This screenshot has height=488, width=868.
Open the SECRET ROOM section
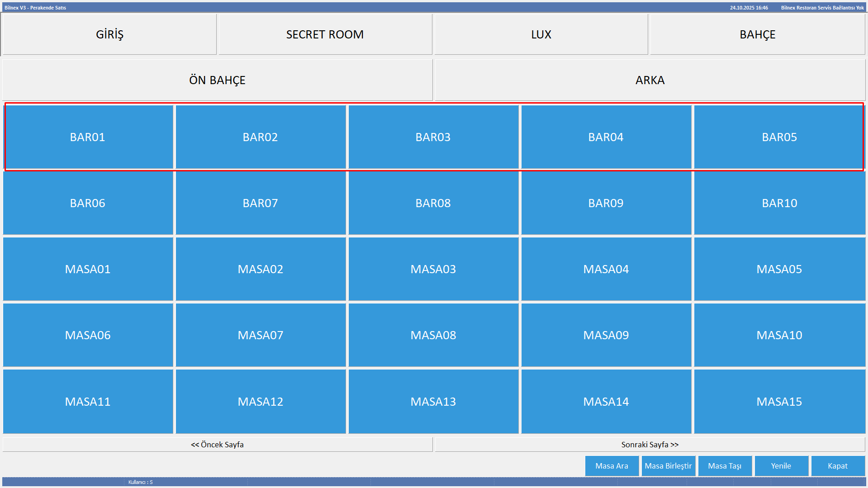325,34
